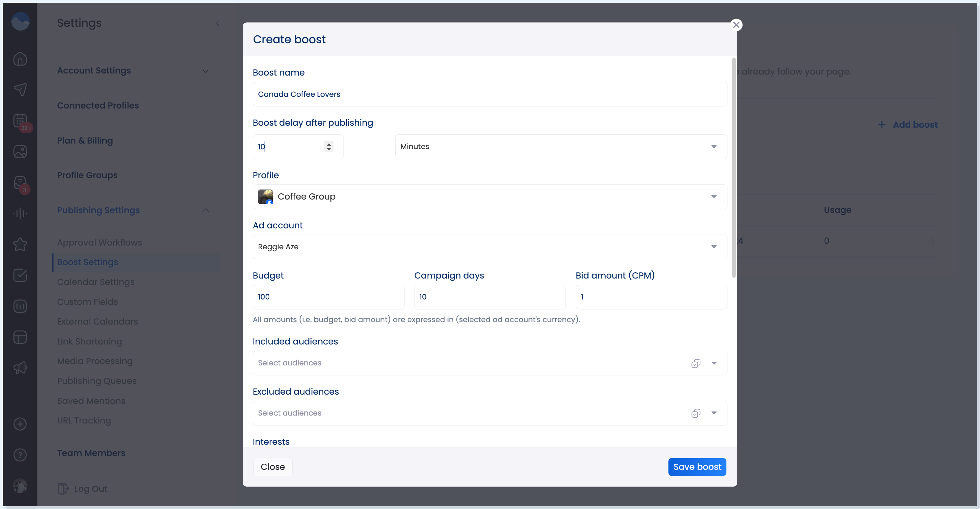Select External Calendars
Screen dimensions: 980x509
[97, 322]
